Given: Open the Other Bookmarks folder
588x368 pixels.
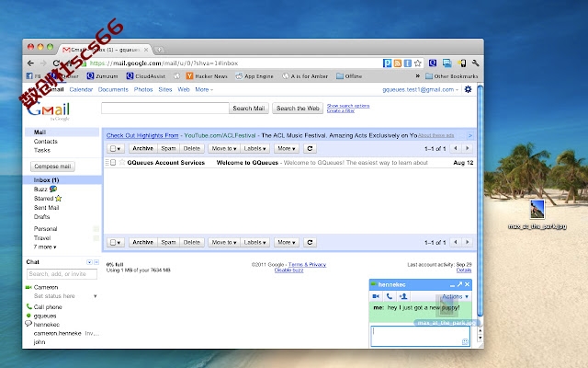Looking at the screenshot, I should coord(452,76).
